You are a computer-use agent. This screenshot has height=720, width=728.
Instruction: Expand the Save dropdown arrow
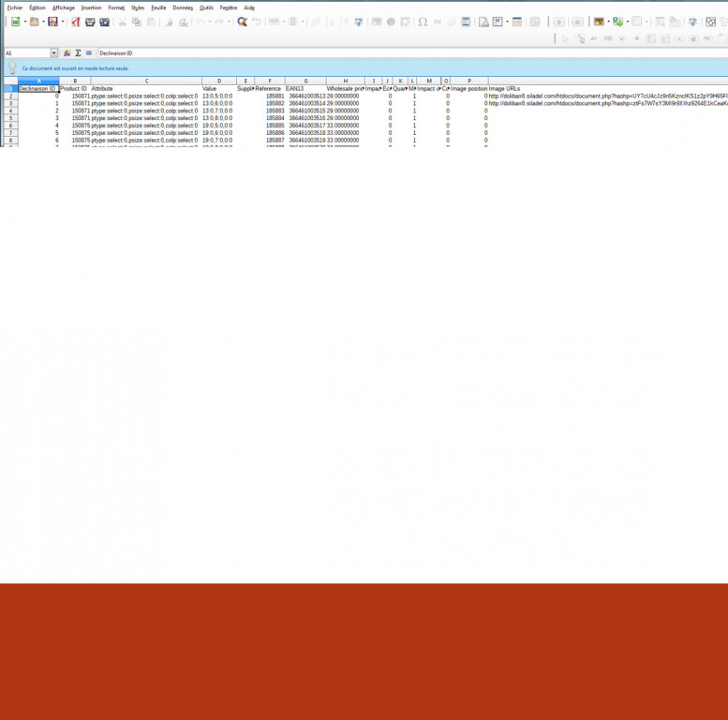tap(62, 22)
